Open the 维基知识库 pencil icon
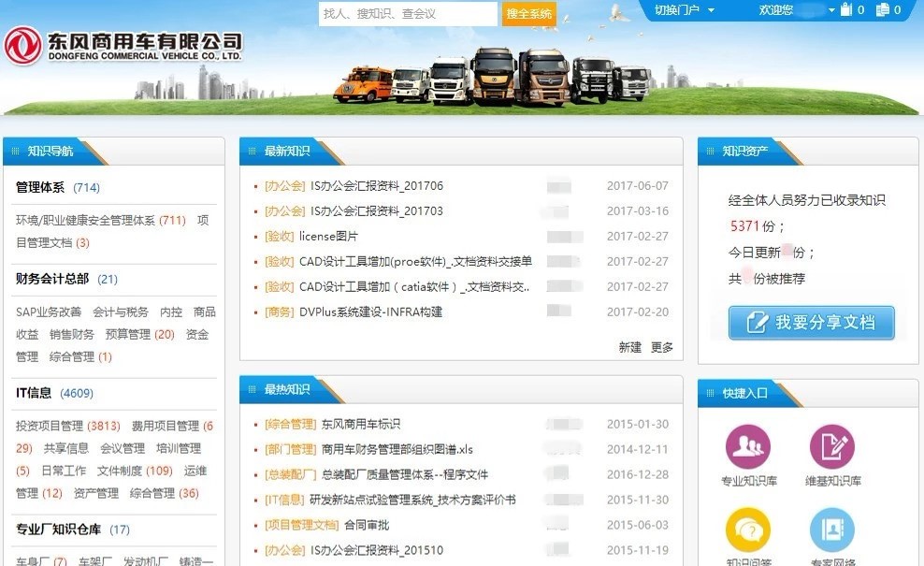 tap(832, 446)
